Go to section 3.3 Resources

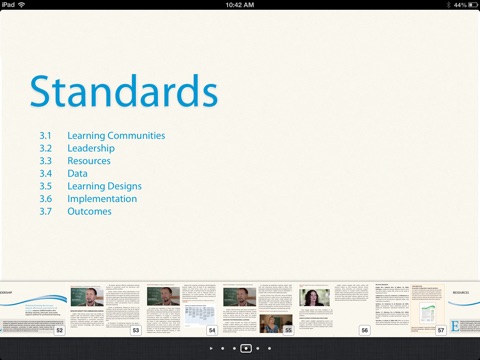click(x=75, y=161)
